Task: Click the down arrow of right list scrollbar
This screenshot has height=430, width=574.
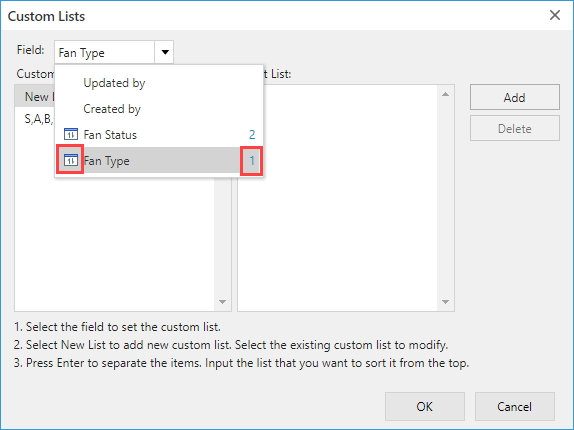Action: point(446,302)
